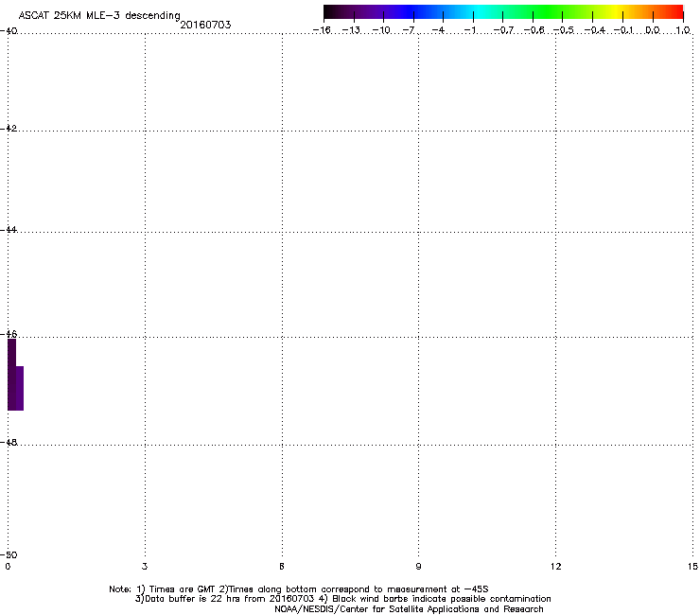Click the longitude axis label 15
Screen dimensions: 700x615
coord(692,567)
